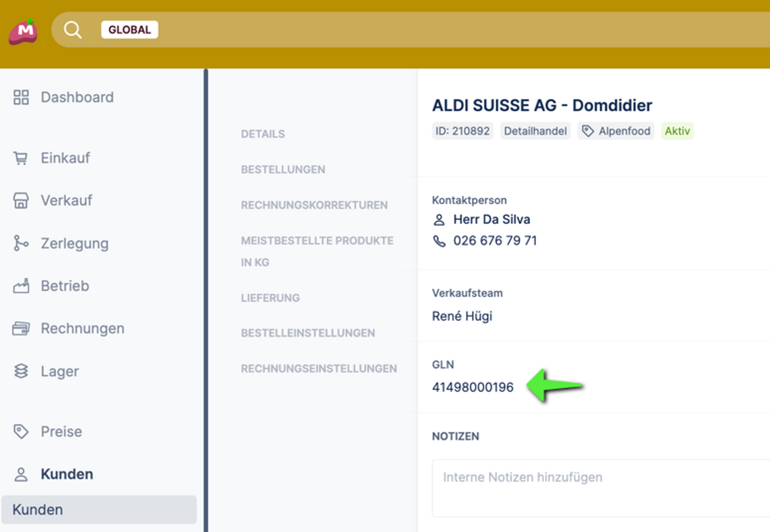Viewport: 770px width, 532px height.
Task: Open Bestelleinstellungen settings section
Action: pyautogui.click(x=308, y=333)
